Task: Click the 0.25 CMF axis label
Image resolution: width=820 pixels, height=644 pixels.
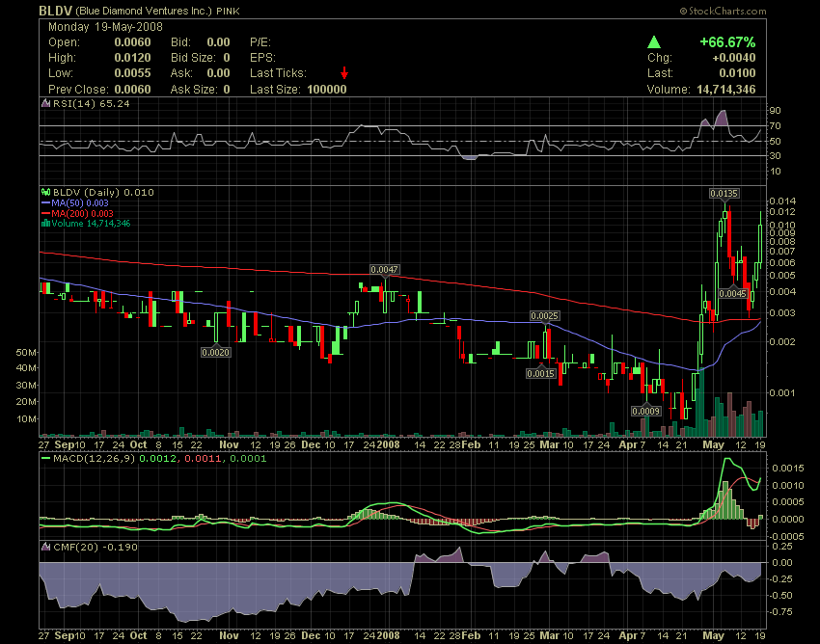Action: click(x=782, y=547)
